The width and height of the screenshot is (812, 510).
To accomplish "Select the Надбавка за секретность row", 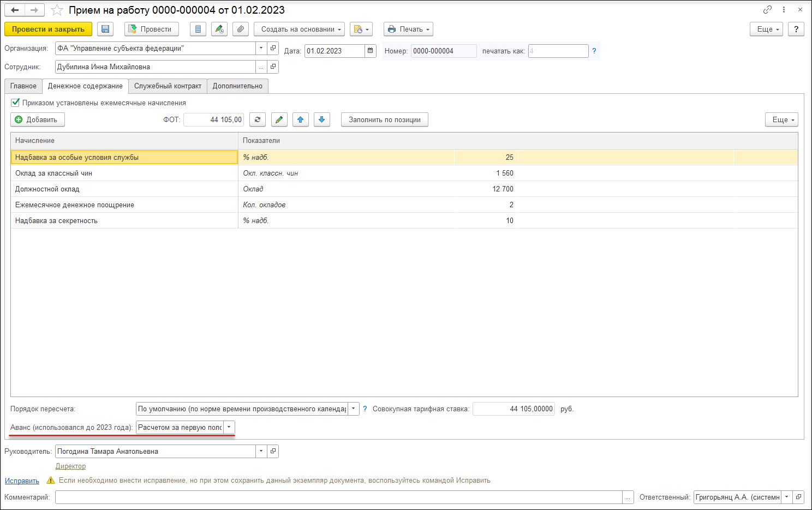I will click(x=404, y=220).
